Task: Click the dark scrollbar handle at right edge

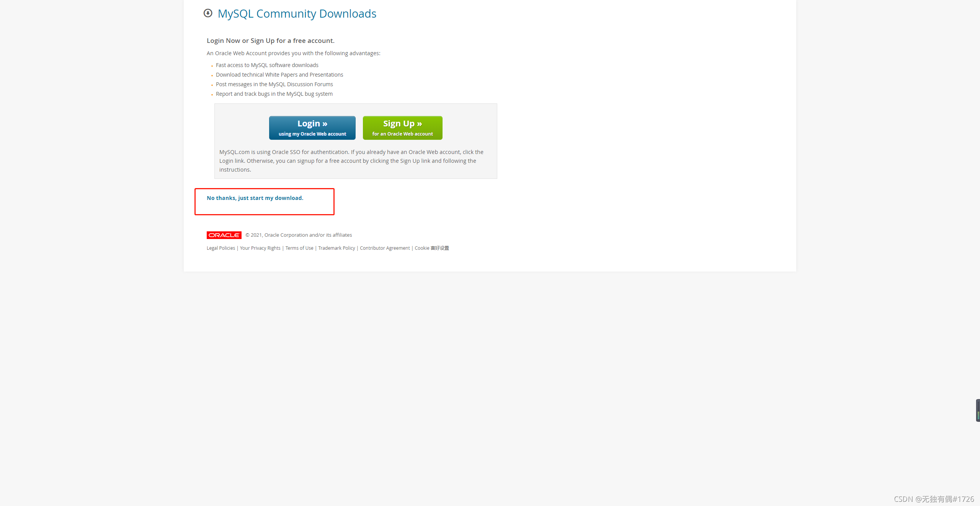Action: (978, 410)
